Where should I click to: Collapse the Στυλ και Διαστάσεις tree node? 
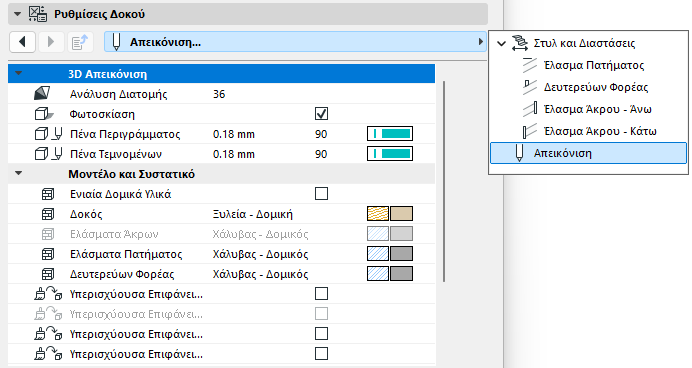tap(501, 43)
